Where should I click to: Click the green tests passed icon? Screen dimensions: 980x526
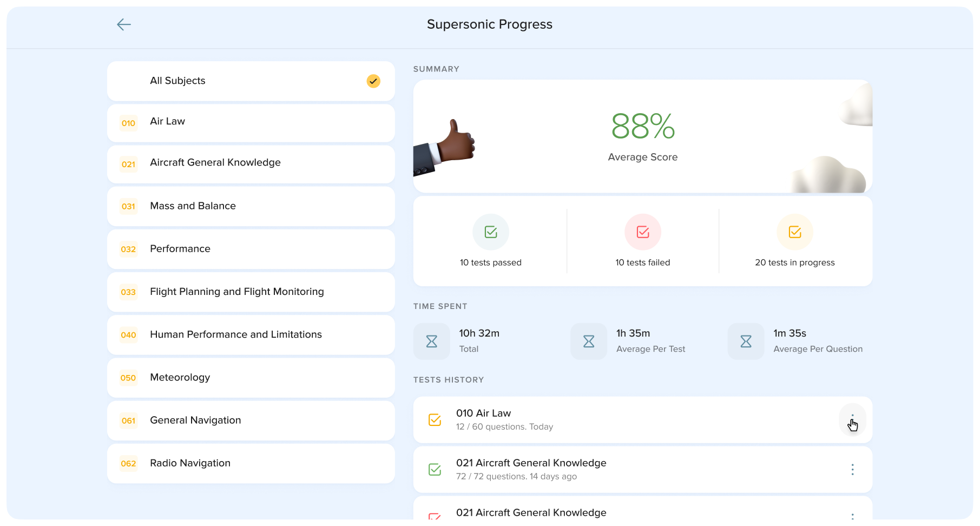click(491, 232)
